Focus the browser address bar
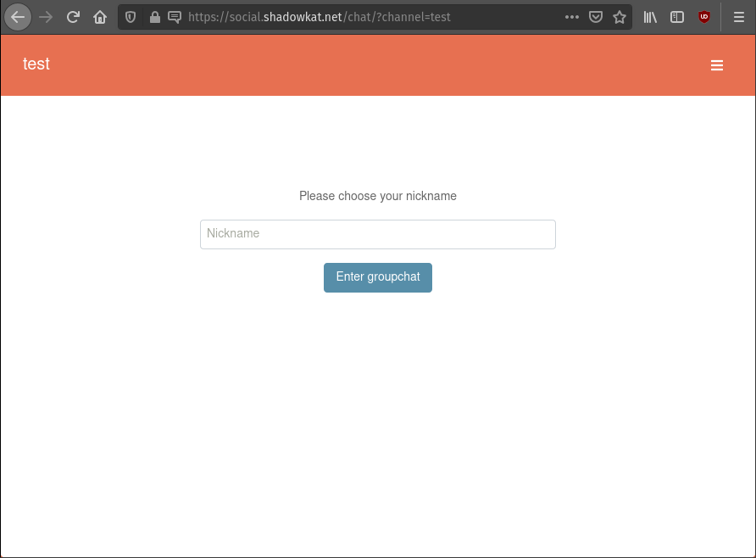Image resolution: width=756 pixels, height=558 pixels. point(381,17)
